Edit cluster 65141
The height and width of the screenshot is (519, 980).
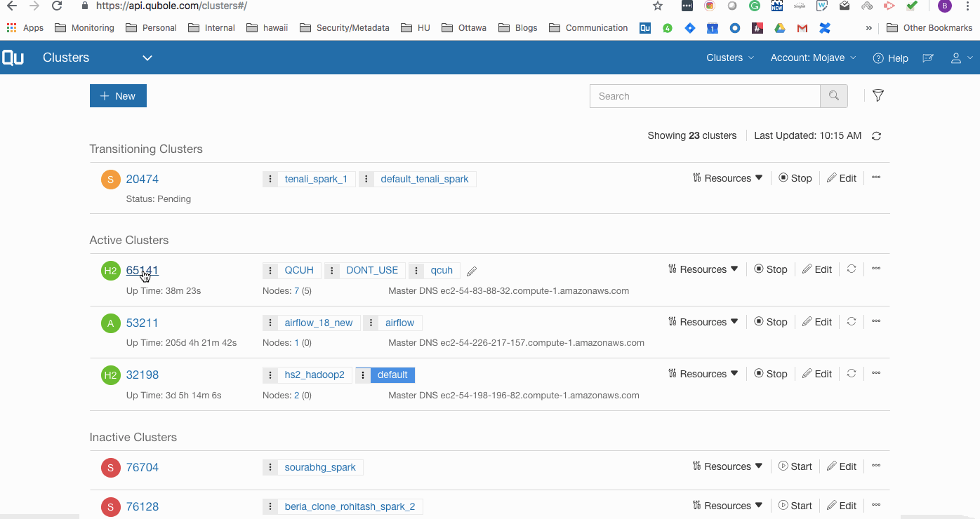point(817,269)
